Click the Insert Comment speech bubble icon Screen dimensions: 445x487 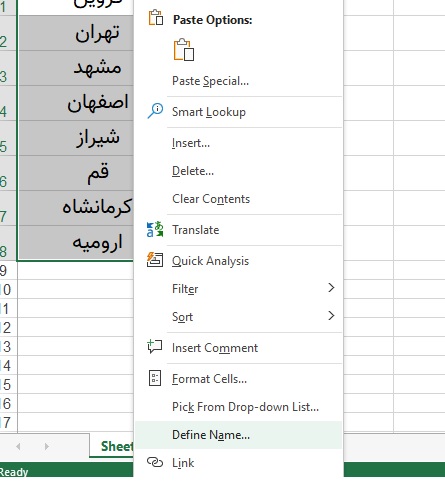click(155, 347)
